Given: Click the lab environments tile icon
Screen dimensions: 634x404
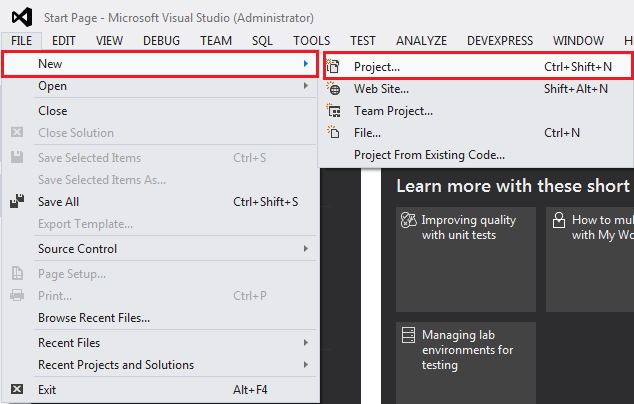Looking at the screenshot, I should [x=407, y=335].
